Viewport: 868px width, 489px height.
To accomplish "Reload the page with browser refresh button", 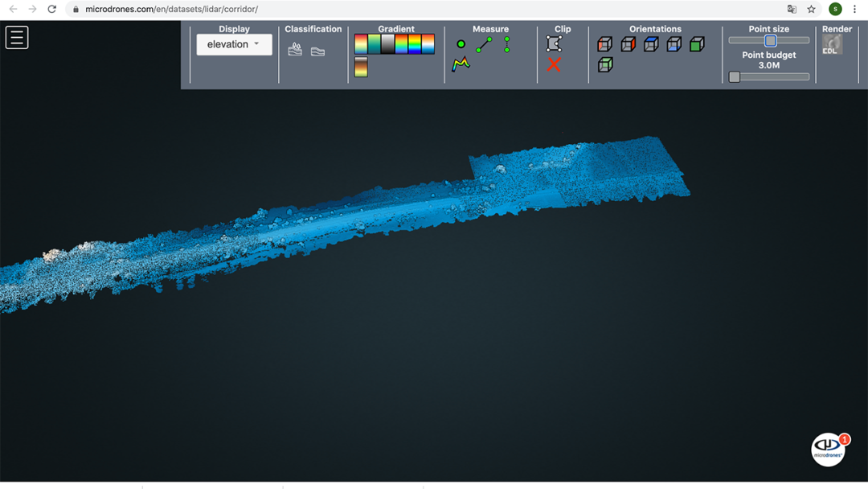I will pyautogui.click(x=52, y=9).
